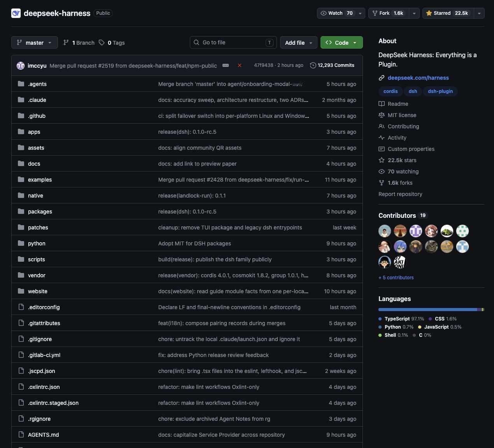This screenshot has width=494, height=448.
Task: Click the folder icon next to vendor
Action: (21, 275)
